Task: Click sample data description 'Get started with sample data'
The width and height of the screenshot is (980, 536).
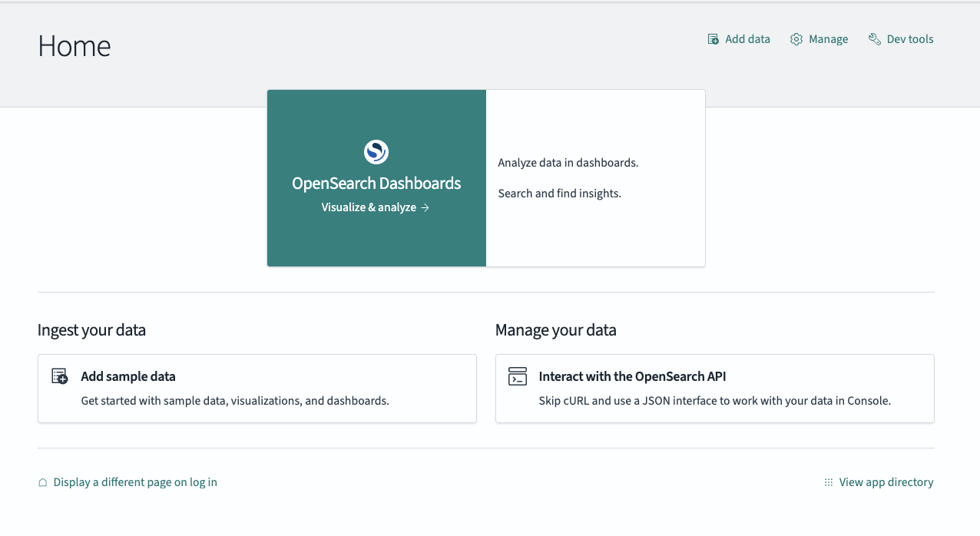Action: (x=235, y=401)
